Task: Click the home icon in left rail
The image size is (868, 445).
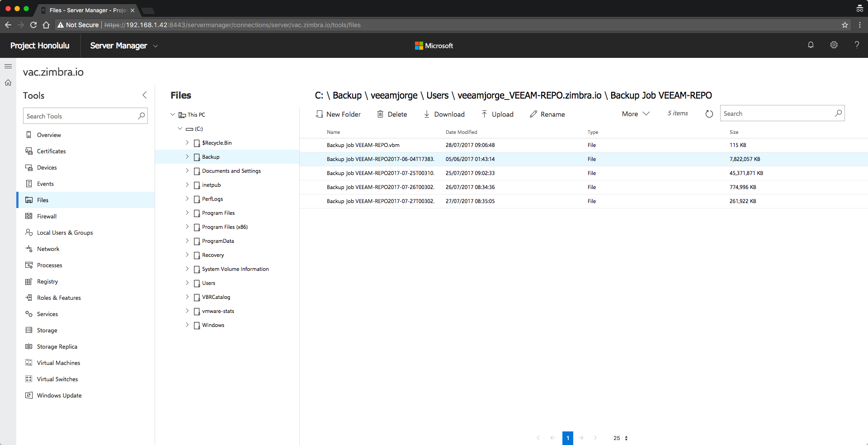Action: pyautogui.click(x=8, y=83)
